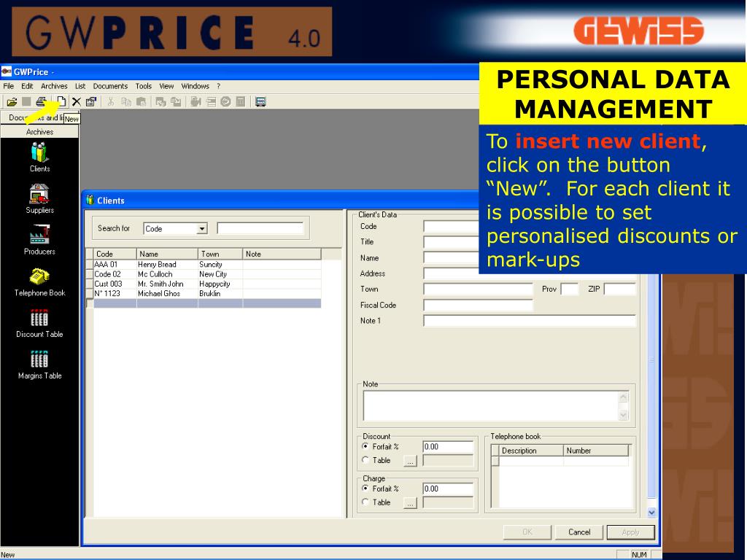Click the Print toolbar icon
Image resolution: width=747 pixels, height=560 pixels.
pyautogui.click(x=42, y=101)
